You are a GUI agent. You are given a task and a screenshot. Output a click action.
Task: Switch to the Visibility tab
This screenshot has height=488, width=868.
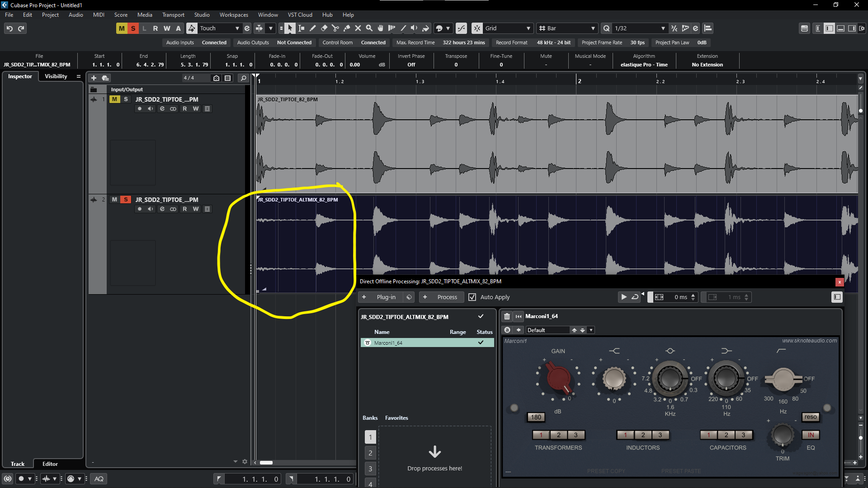[56, 76]
